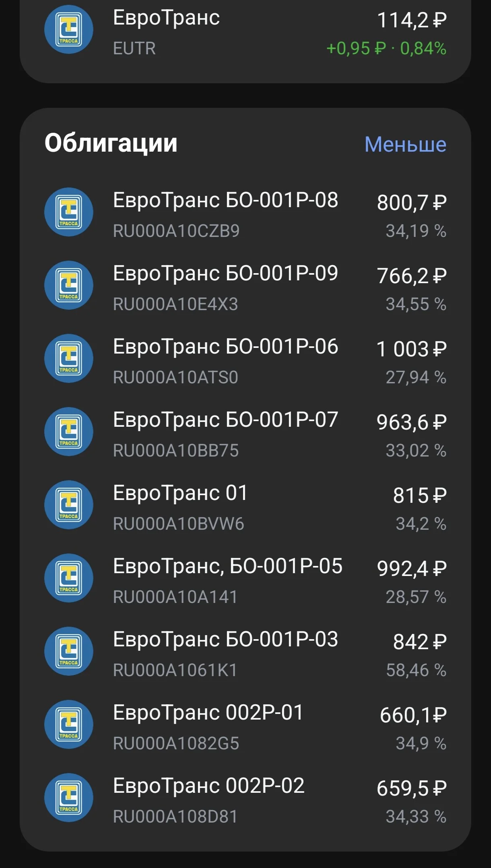This screenshot has height=868, width=491.
Task: Tap logo icon of ЕвроТранс 01 bond
Action: (69, 505)
